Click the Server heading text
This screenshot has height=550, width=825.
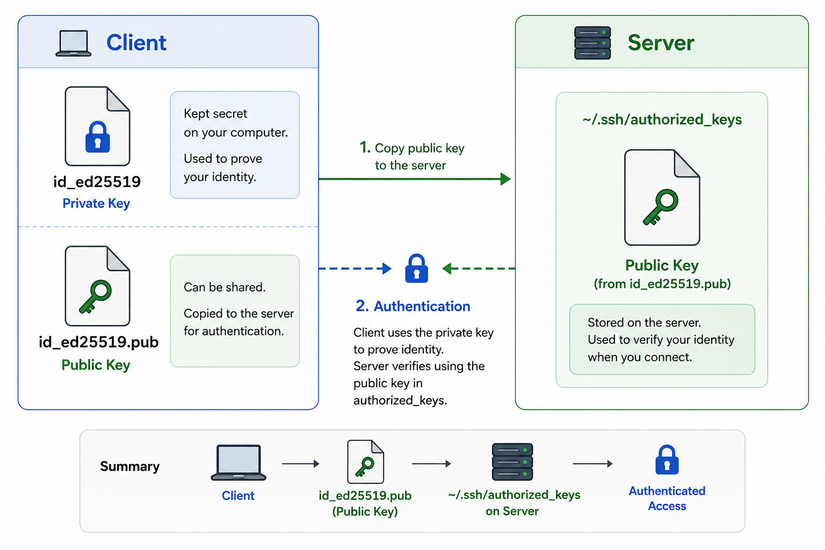click(661, 43)
